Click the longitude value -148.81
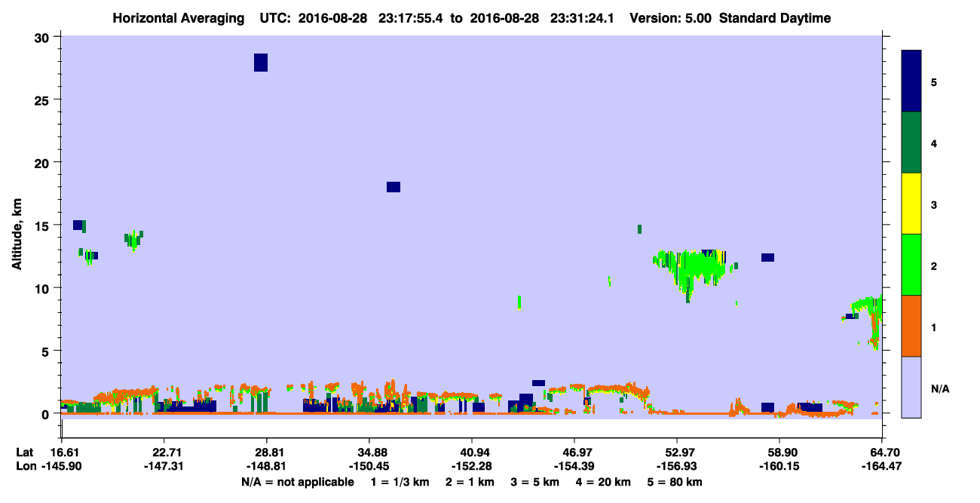Screen dimensions: 980x503 (266, 467)
